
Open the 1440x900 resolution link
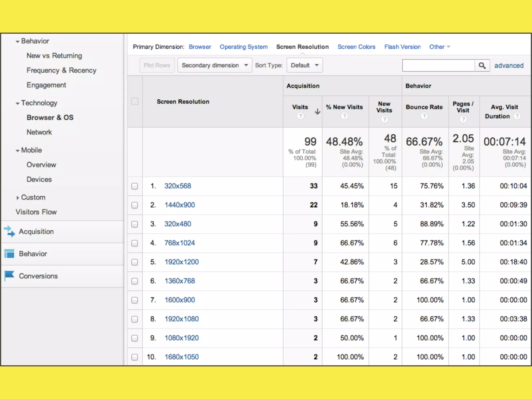[179, 205]
